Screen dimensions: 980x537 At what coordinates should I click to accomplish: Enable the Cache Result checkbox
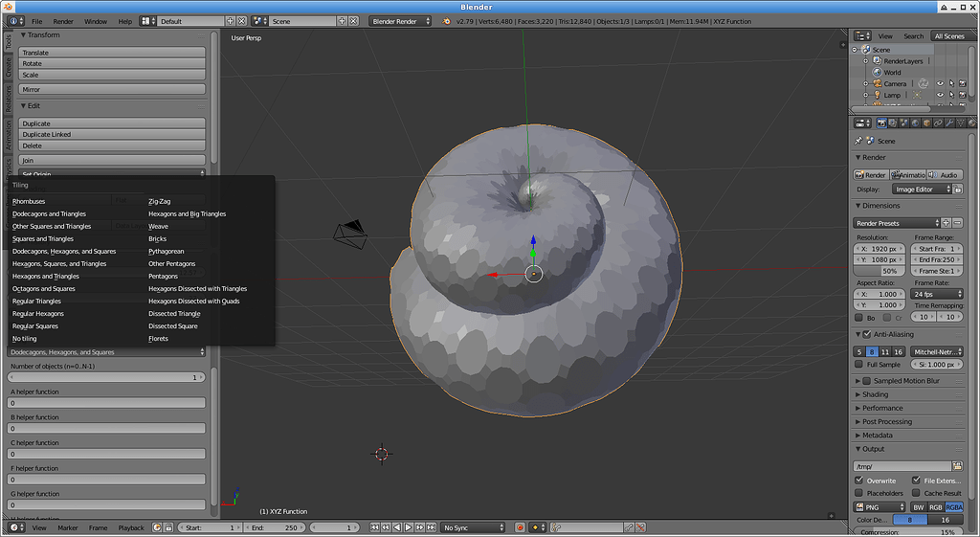point(916,493)
